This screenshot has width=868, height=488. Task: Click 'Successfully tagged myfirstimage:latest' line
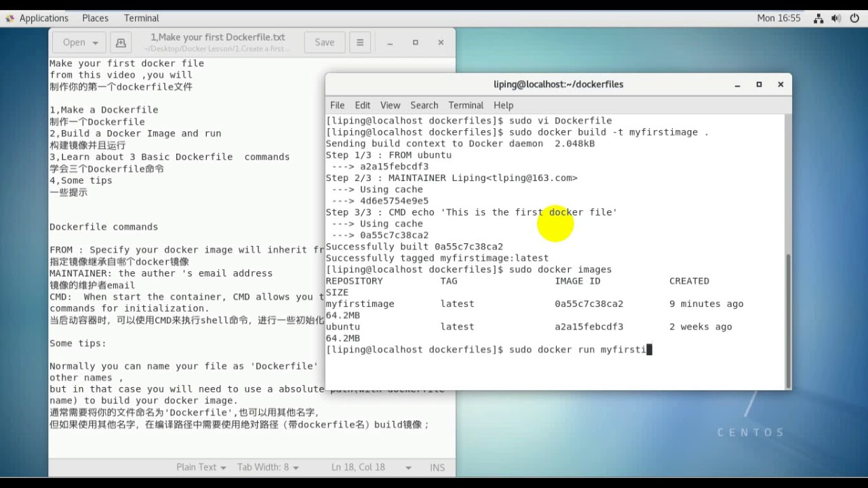tap(437, 258)
